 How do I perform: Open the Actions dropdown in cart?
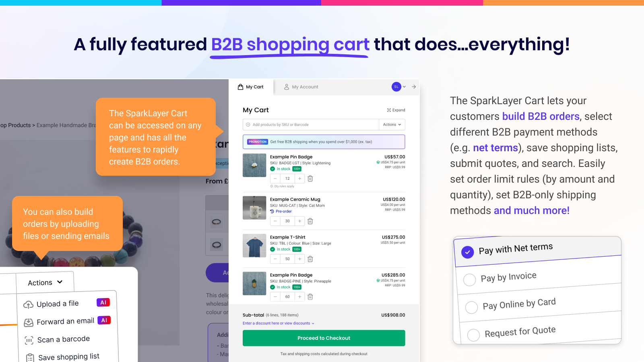tap(392, 125)
